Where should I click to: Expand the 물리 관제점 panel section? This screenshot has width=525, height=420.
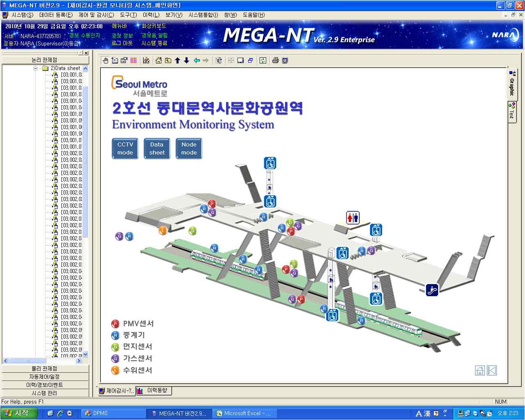pyautogui.click(x=45, y=368)
